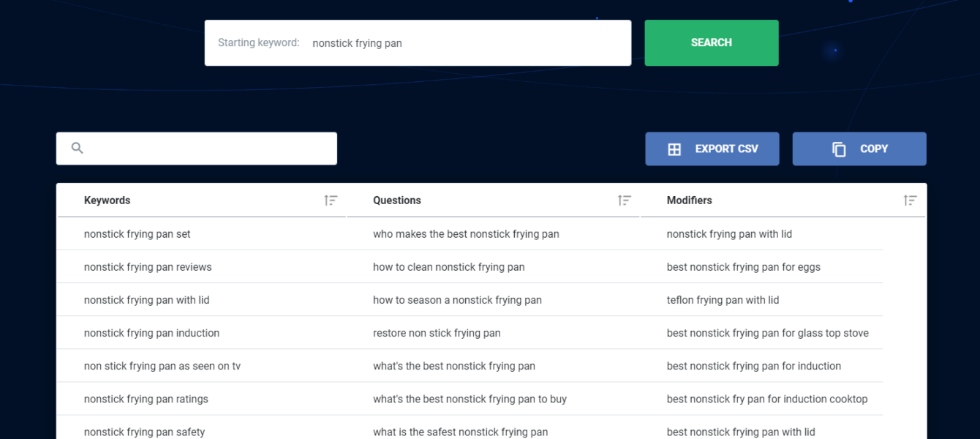Click the spreadsheet icon on the EXPORT CSV button
The image size is (980, 439).
point(674,149)
